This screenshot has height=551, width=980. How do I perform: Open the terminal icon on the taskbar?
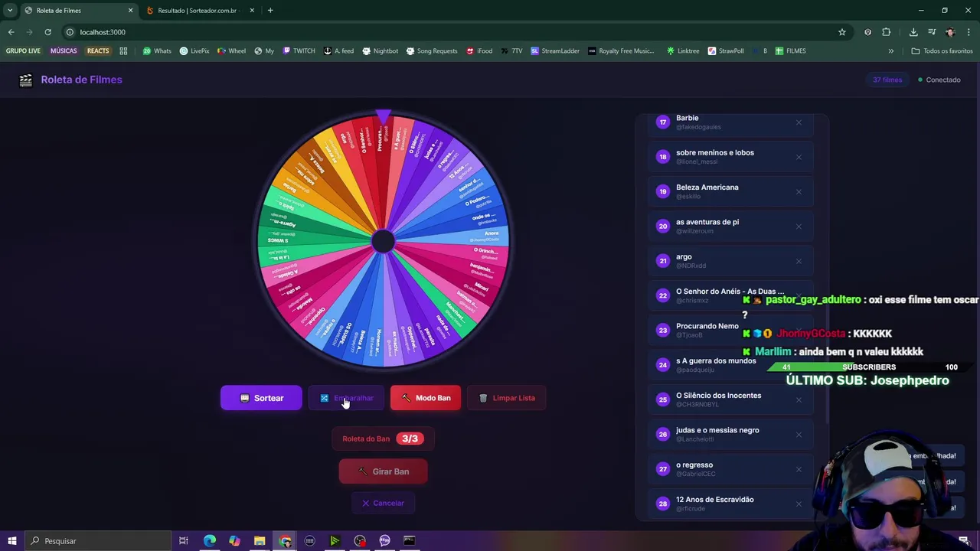410,541
